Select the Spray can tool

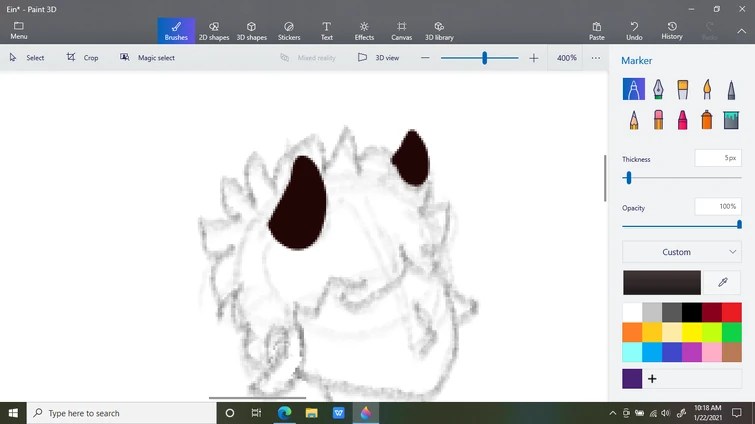(x=707, y=120)
